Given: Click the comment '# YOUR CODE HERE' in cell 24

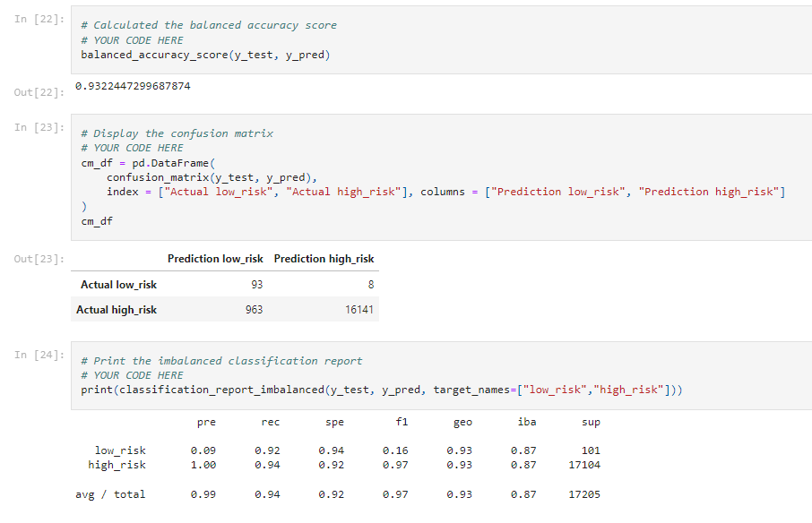Looking at the screenshot, I should click(134, 374).
